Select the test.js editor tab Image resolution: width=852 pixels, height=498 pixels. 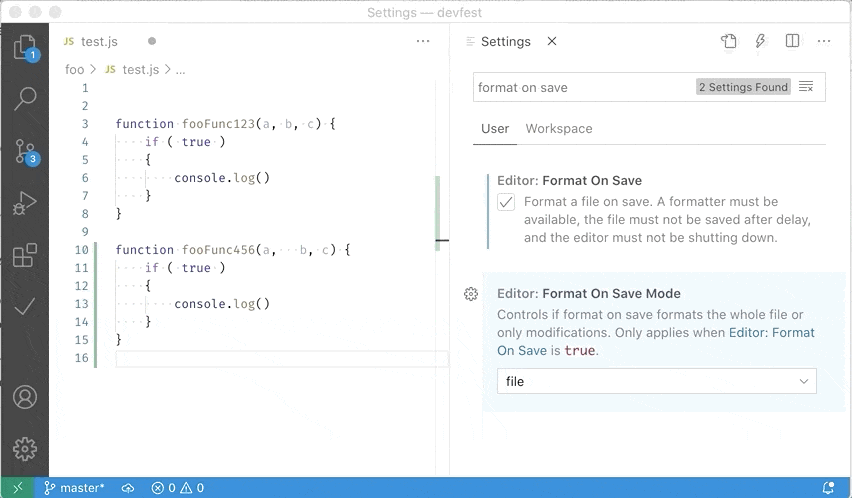pos(98,42)
